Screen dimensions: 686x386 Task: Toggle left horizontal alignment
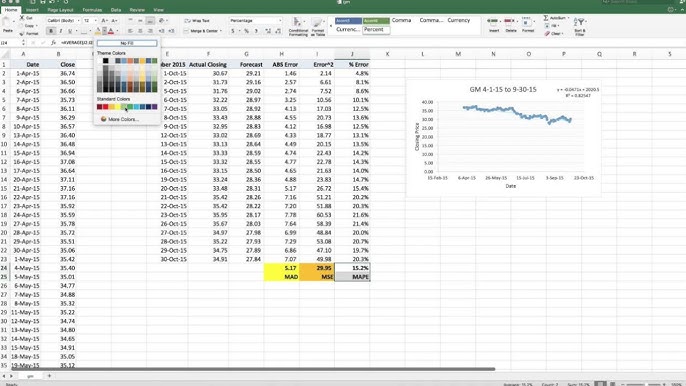130,31
